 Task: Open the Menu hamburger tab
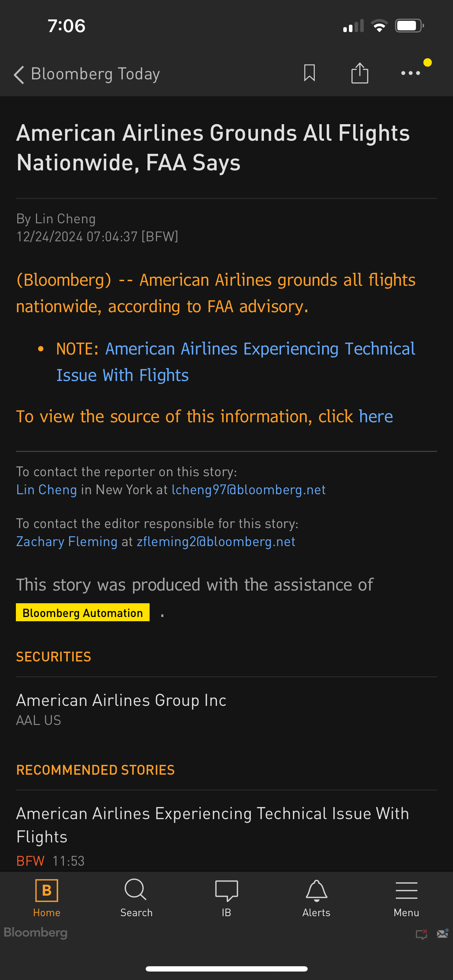406,897
